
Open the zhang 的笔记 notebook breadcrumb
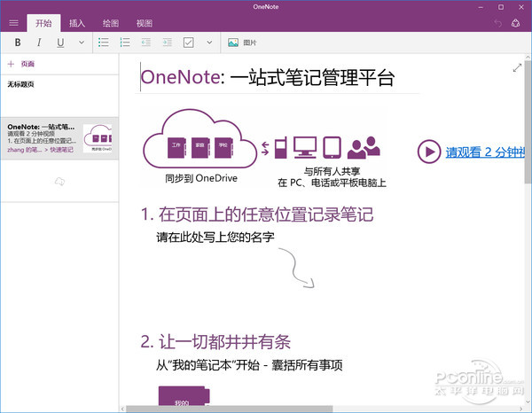[x=25, y=150]
